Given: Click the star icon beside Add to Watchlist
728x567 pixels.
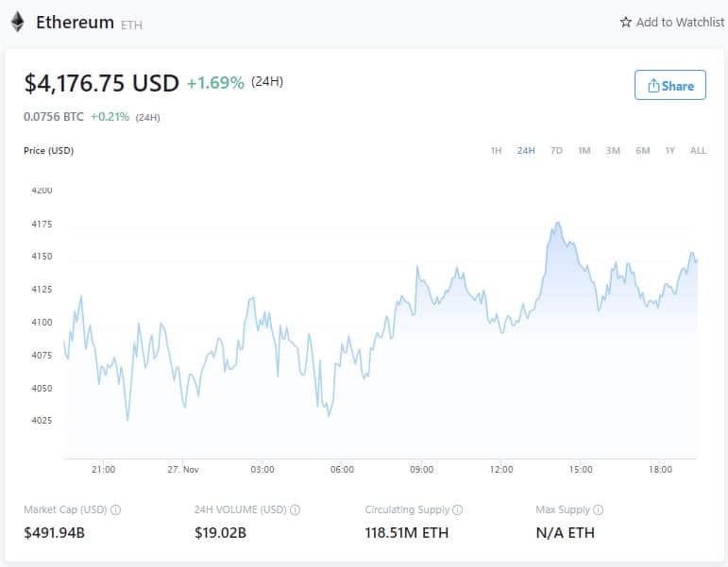Looking at the screenshot, I should point(625,22).
